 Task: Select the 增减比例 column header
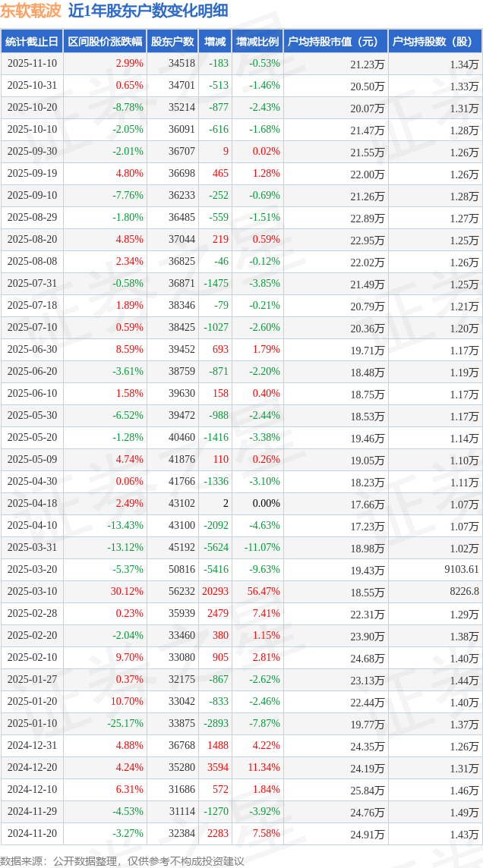257,42
